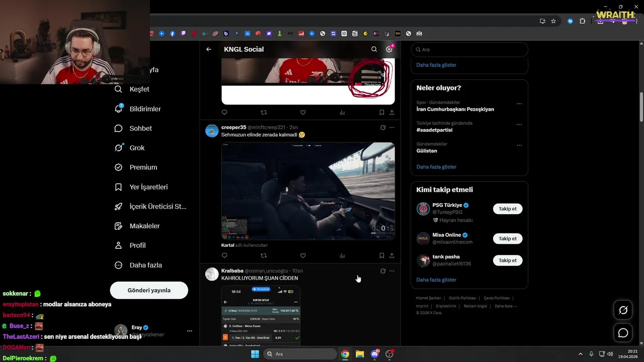Go to Profil page
Viewport: 644px width, 362px height.
click(130, 245)
